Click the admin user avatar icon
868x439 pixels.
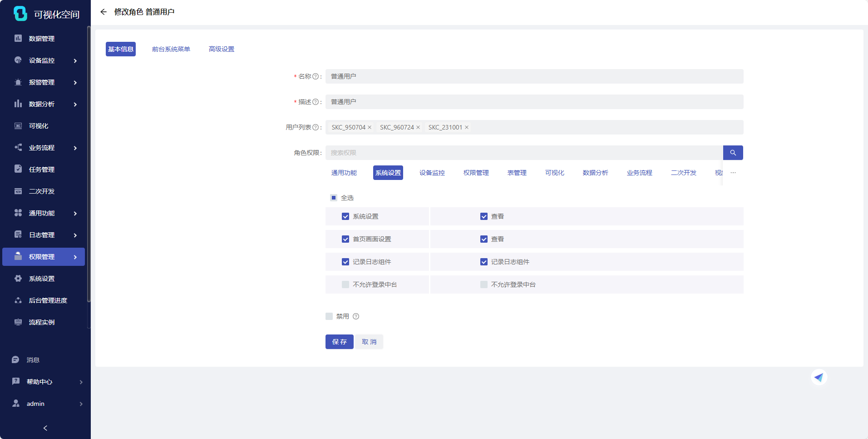click(x=16, y=403)
